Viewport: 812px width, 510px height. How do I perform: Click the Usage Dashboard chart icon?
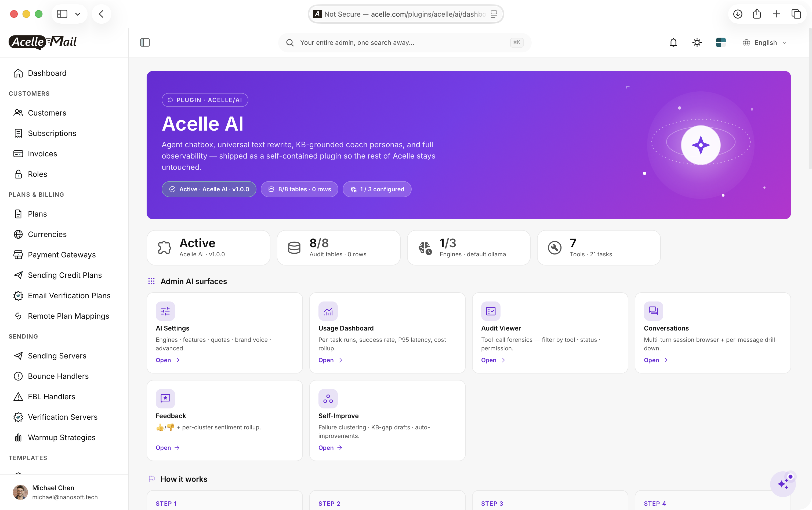point(328,311)
